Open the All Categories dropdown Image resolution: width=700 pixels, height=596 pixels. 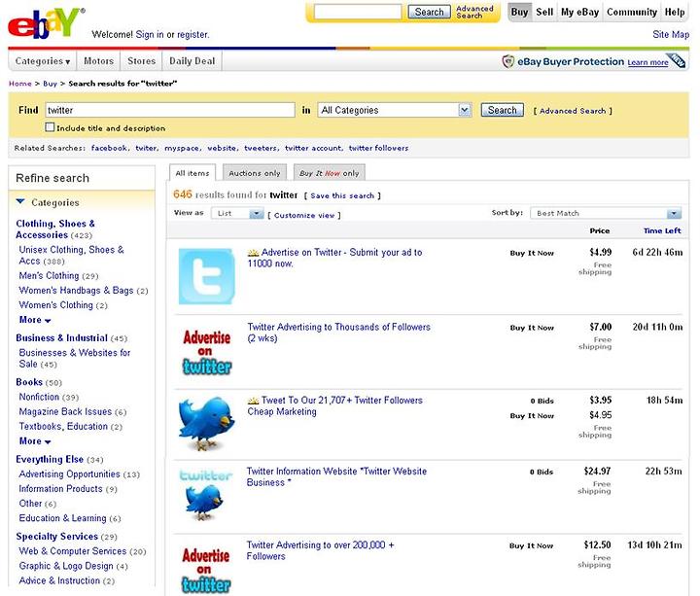coord(394,110)
